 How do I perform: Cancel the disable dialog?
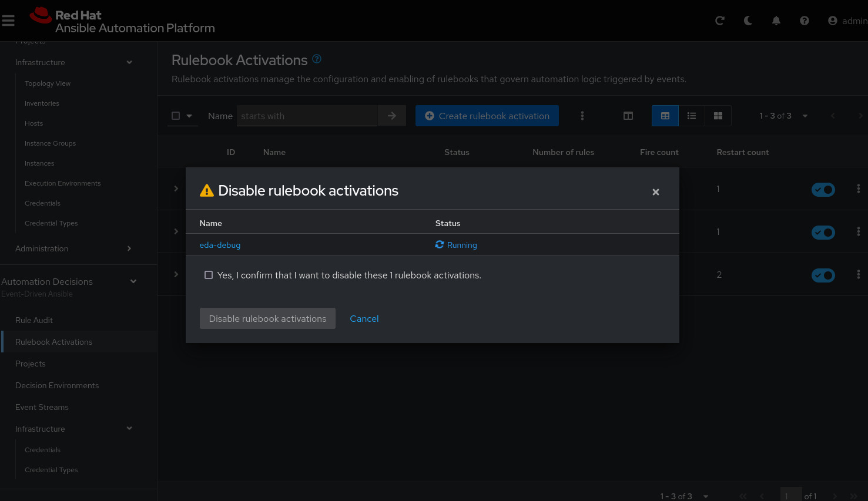364,318
